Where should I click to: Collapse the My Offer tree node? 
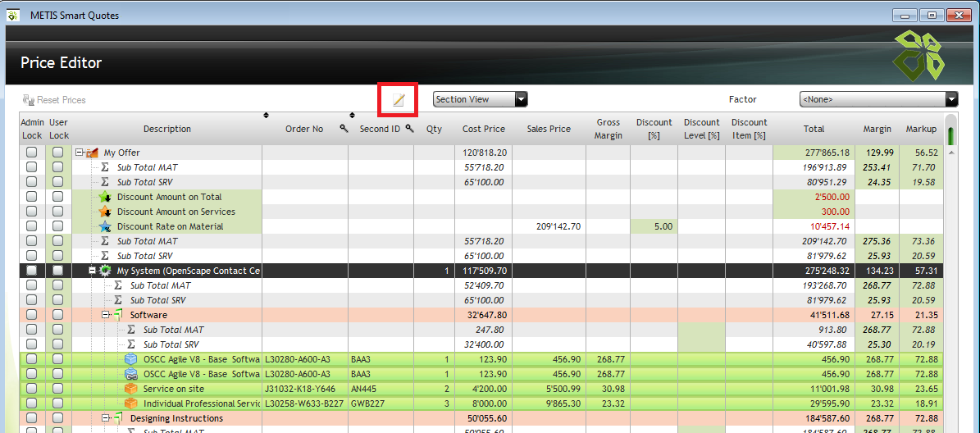79,153
